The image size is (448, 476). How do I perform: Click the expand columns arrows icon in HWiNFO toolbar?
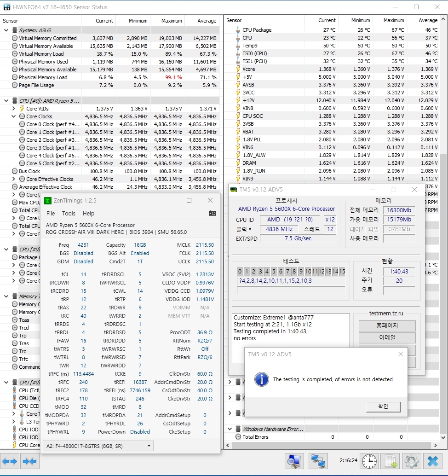(10, 461)
